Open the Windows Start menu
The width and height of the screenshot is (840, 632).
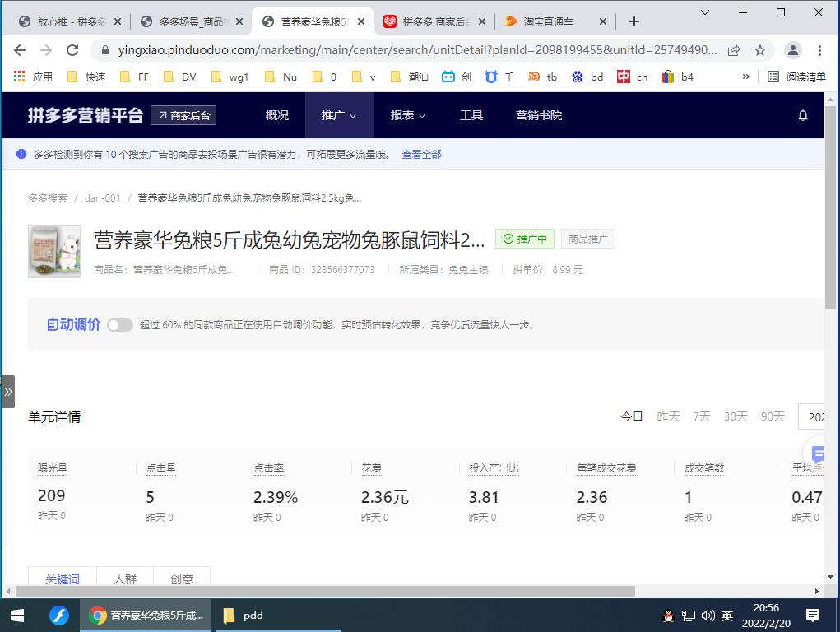click(x=17, y=616)
